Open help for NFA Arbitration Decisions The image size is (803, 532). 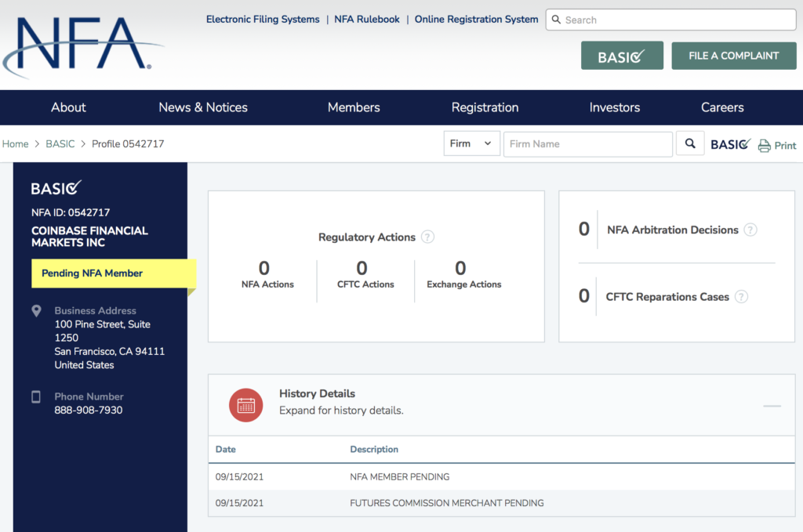point(750,230)
